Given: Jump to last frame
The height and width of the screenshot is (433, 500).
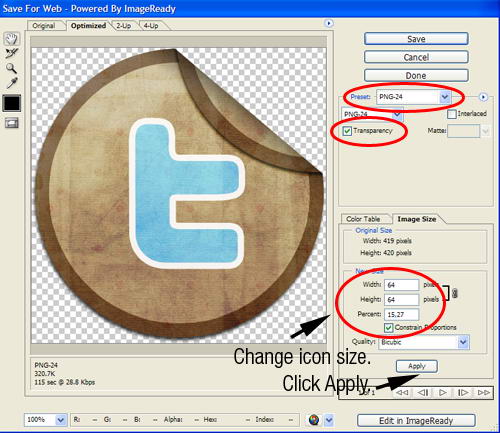Looking at the screenshot, I should pyautogui.click(x=483, y=392).
